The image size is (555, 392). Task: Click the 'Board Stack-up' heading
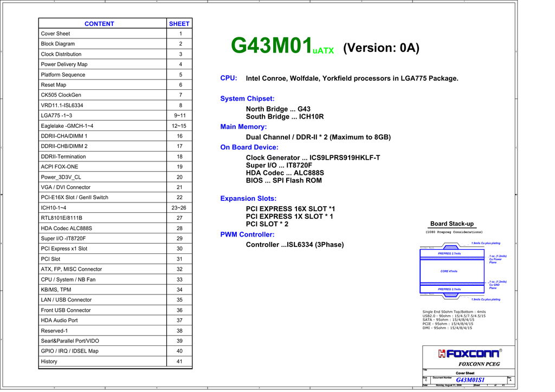[452, 224]
